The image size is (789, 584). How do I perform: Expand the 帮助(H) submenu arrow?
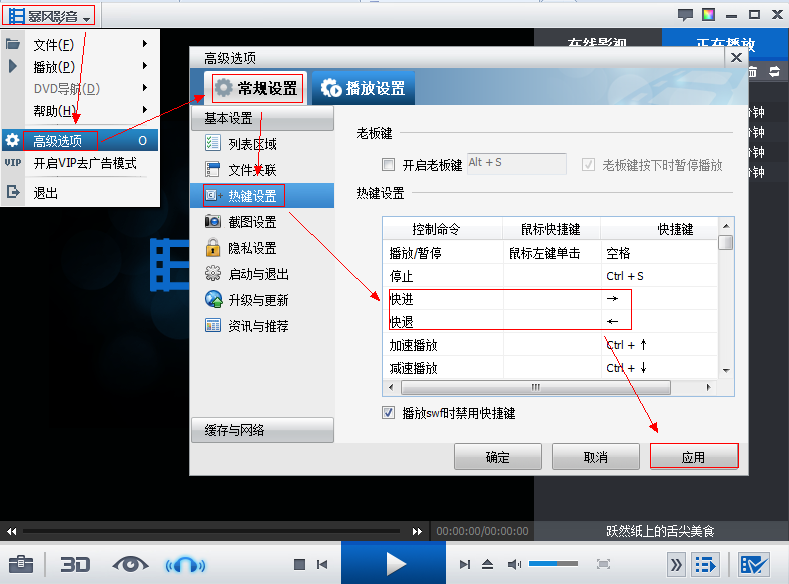click(x=145, y=110)
